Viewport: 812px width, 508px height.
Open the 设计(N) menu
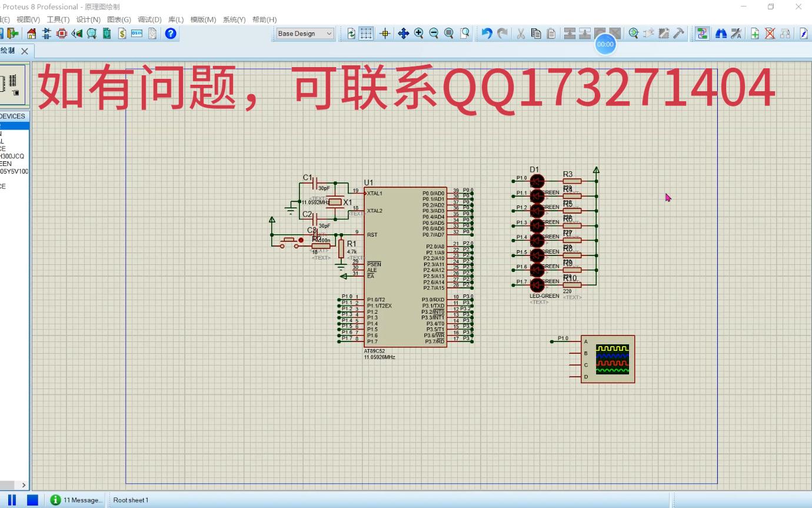click(88, 19)
